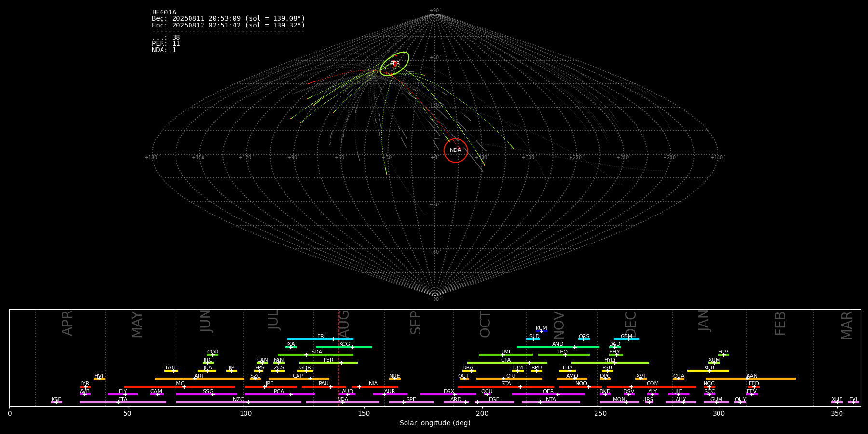Screen dimensions: 868x434
Task: Click the LMI shower bar
Action: click(x=506, y=355)
